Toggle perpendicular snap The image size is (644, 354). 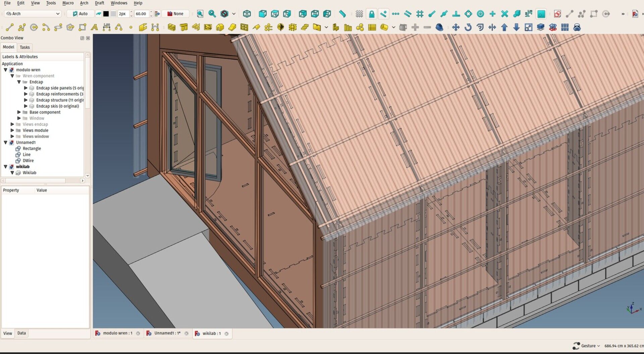[456, 14]
